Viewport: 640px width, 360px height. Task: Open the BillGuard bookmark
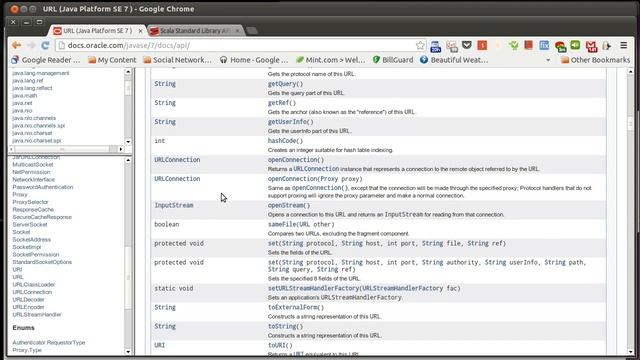tap(393, 60)
